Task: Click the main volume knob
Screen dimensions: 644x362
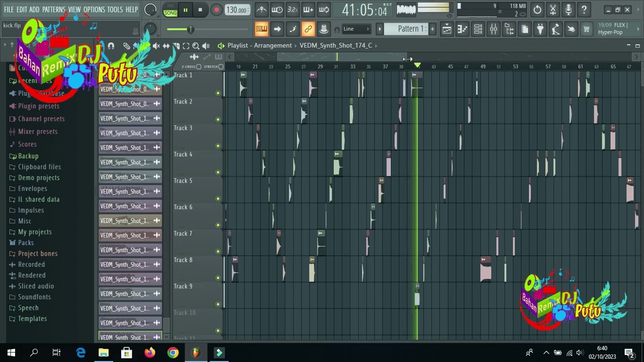Action: pyautogui.click(x=150, y=10)
